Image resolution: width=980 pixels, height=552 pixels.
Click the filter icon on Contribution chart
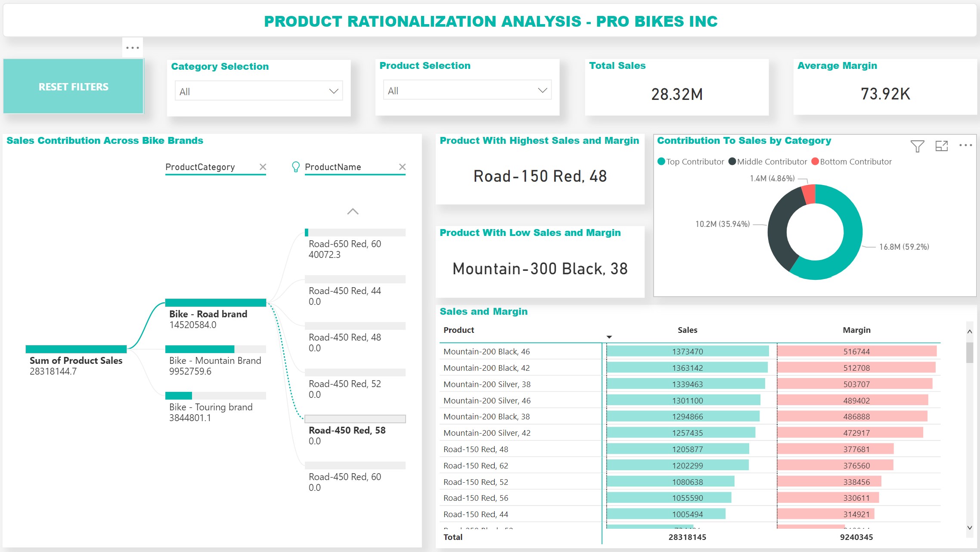(x=917, y=146)
